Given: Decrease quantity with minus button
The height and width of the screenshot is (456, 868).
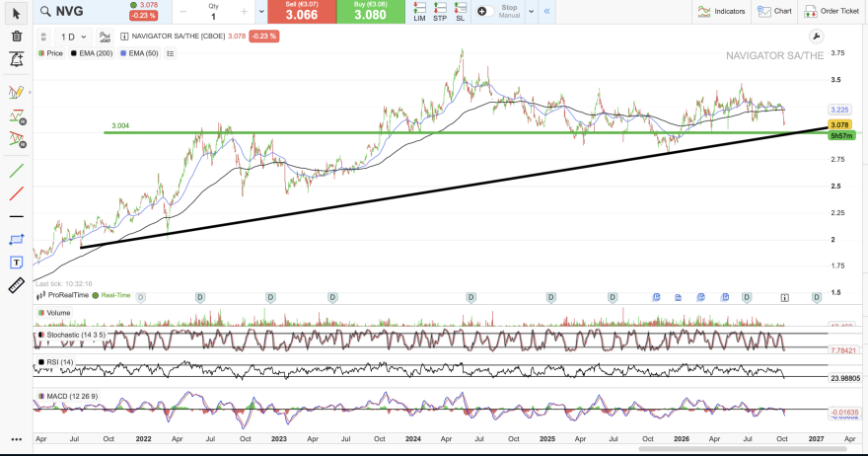Looking at the screenshot, I should pos(183,12).
